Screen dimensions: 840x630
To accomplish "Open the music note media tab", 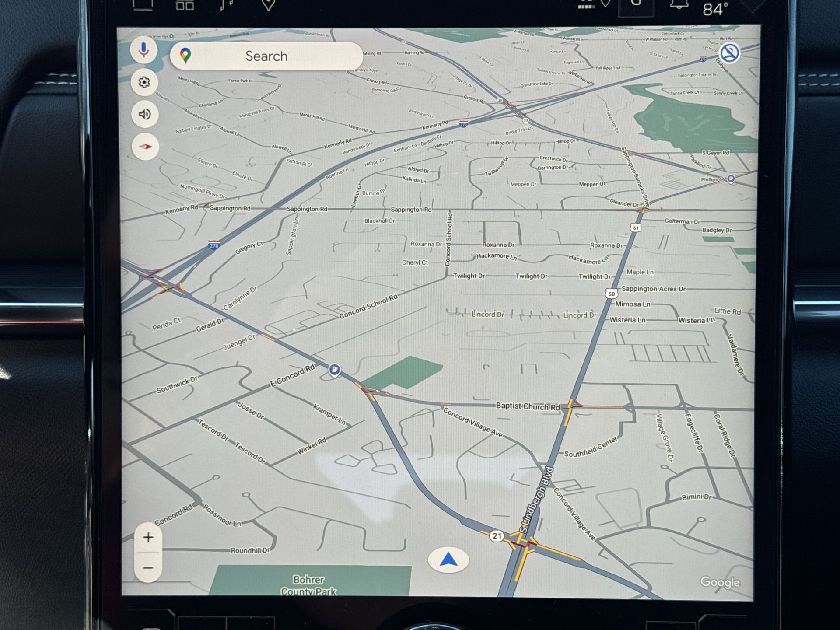I will 226,4.
